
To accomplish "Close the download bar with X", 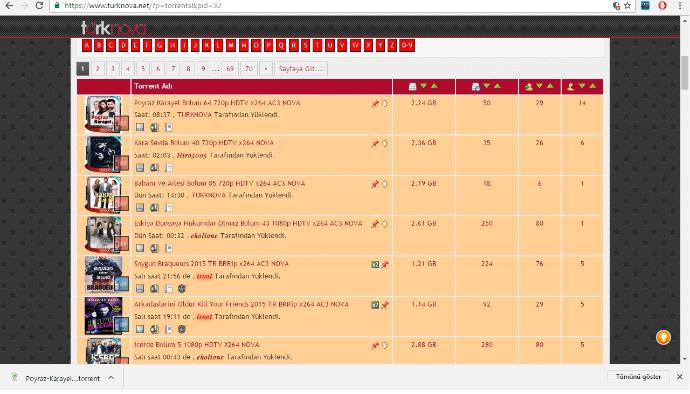I will [x=679, y=377].
